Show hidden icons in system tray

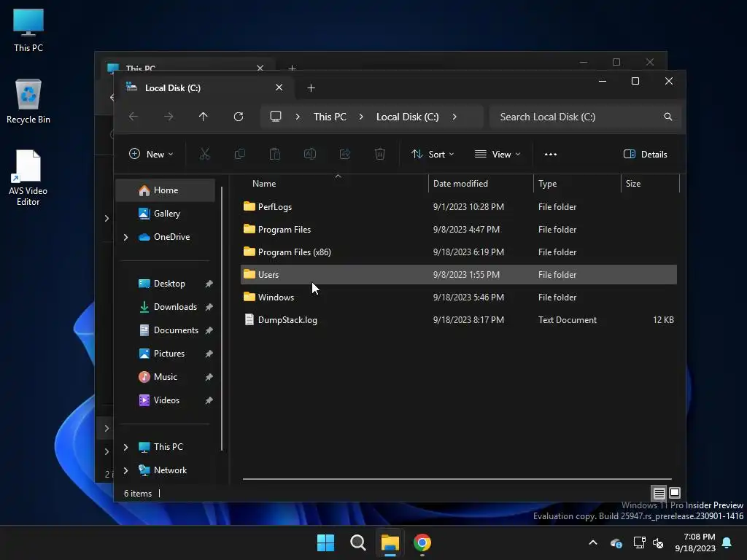pos(593,542)
